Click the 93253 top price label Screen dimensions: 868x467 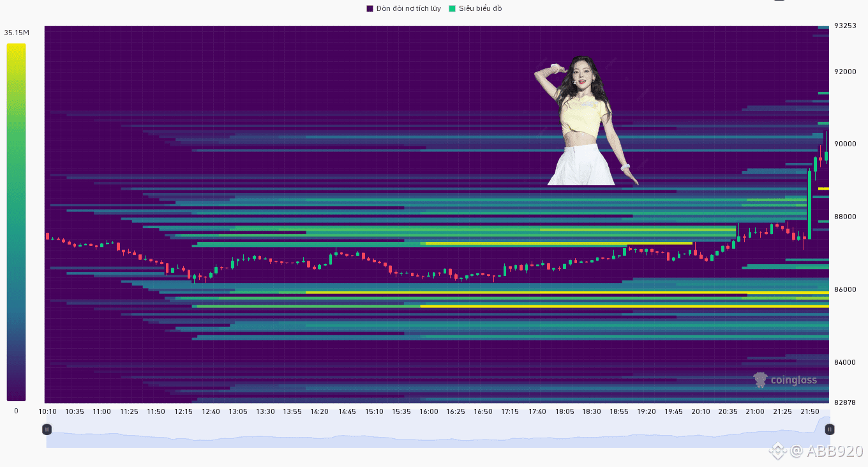tap(845, 26)
